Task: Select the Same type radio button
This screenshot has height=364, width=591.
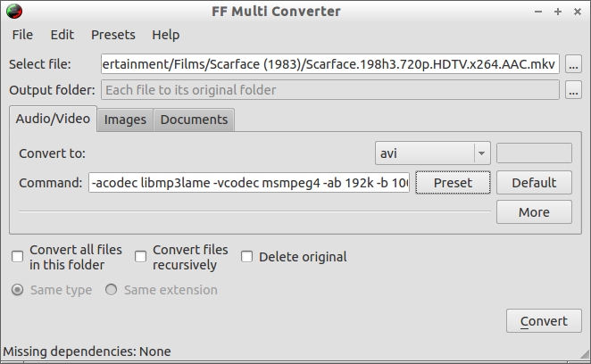Action: 17,290
